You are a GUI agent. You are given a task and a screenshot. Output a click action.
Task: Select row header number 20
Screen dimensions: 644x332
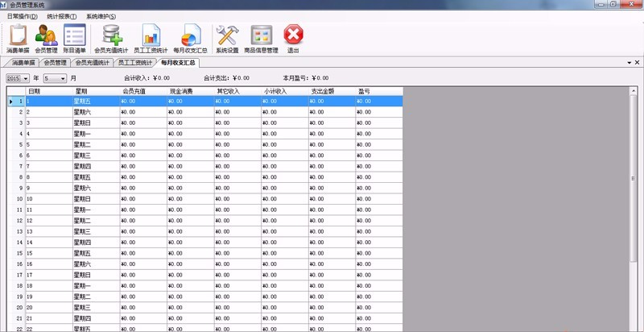click(16, 307)
